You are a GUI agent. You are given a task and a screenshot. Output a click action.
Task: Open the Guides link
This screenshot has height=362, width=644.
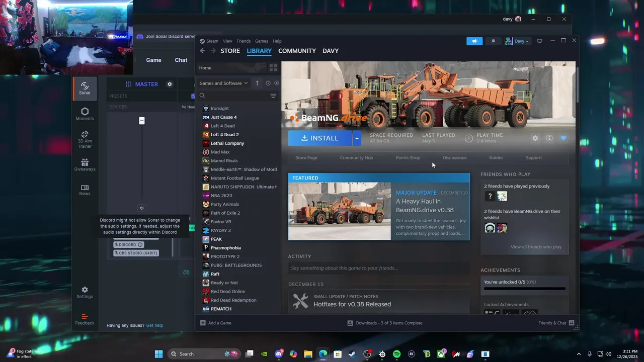[x=496, y=158]
